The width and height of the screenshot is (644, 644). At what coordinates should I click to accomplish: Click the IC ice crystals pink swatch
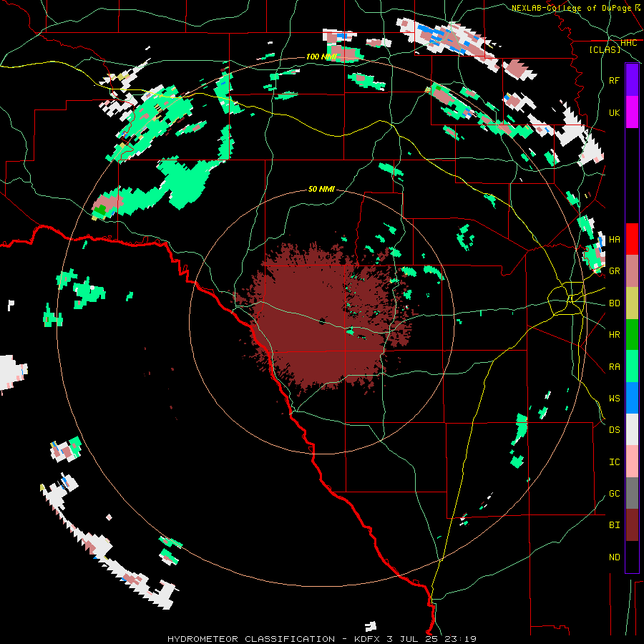632,462
